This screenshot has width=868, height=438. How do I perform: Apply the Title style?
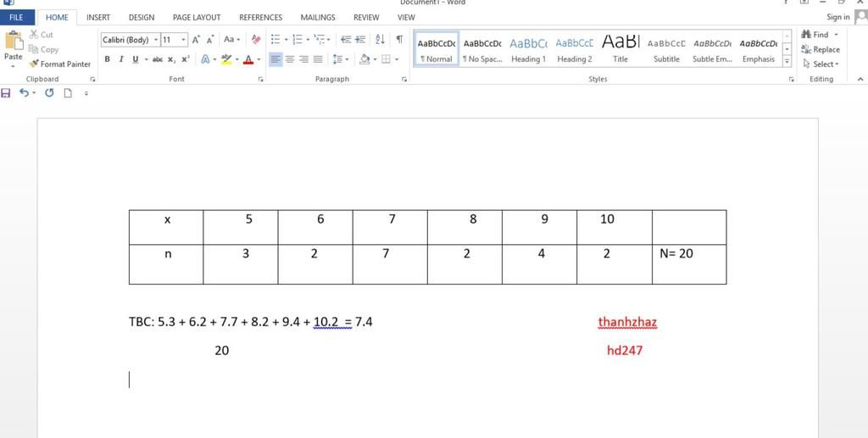[620, 50]
